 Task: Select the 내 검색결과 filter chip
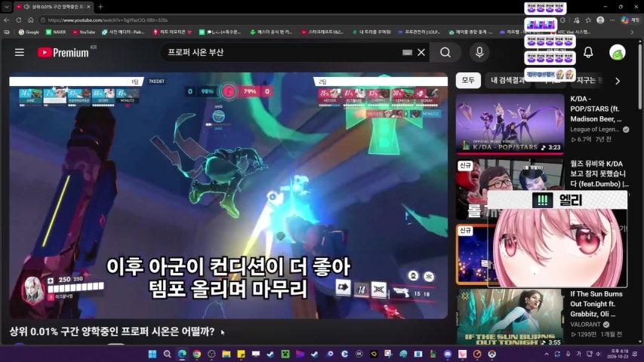[507, 81]
